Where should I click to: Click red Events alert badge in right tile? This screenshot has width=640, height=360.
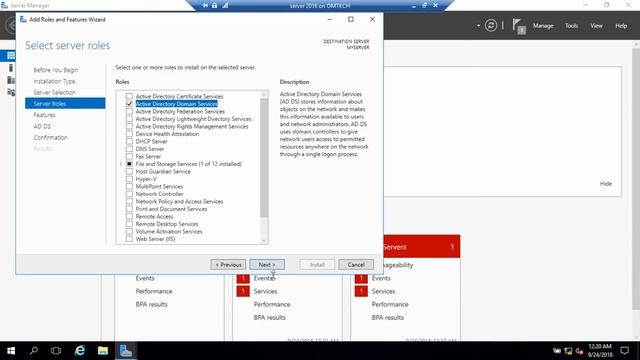(361, 278)
